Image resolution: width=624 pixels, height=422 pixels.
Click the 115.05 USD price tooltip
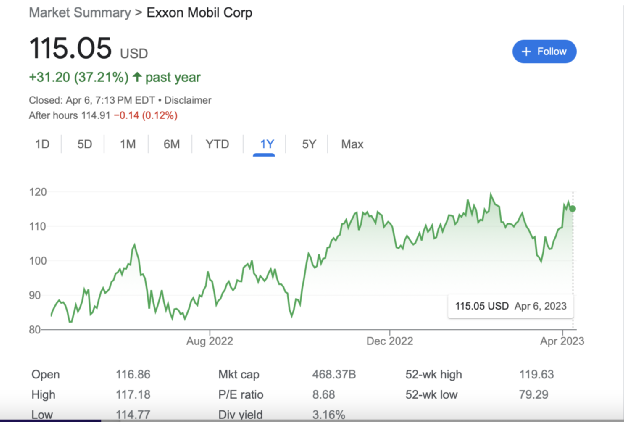click(510, 305)
